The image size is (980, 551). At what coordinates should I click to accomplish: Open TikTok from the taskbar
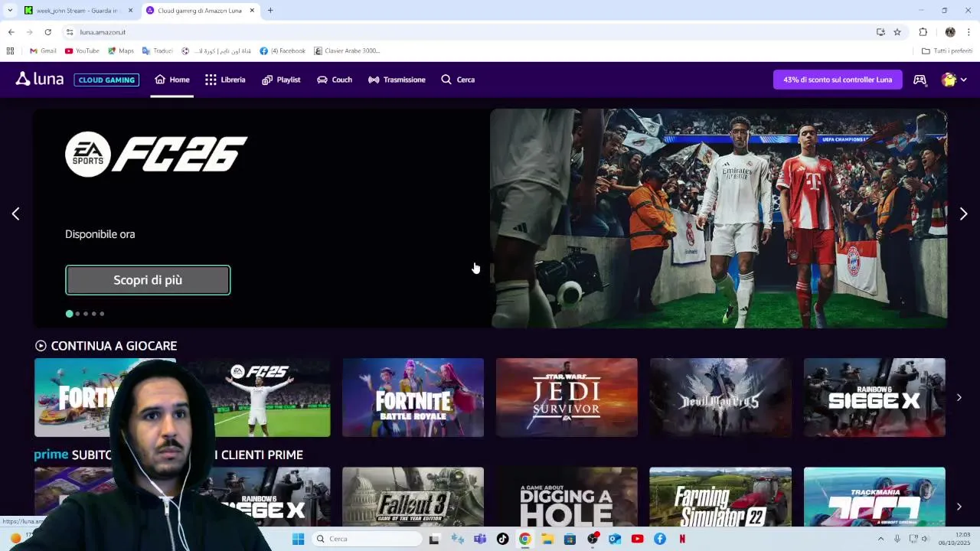502,539
